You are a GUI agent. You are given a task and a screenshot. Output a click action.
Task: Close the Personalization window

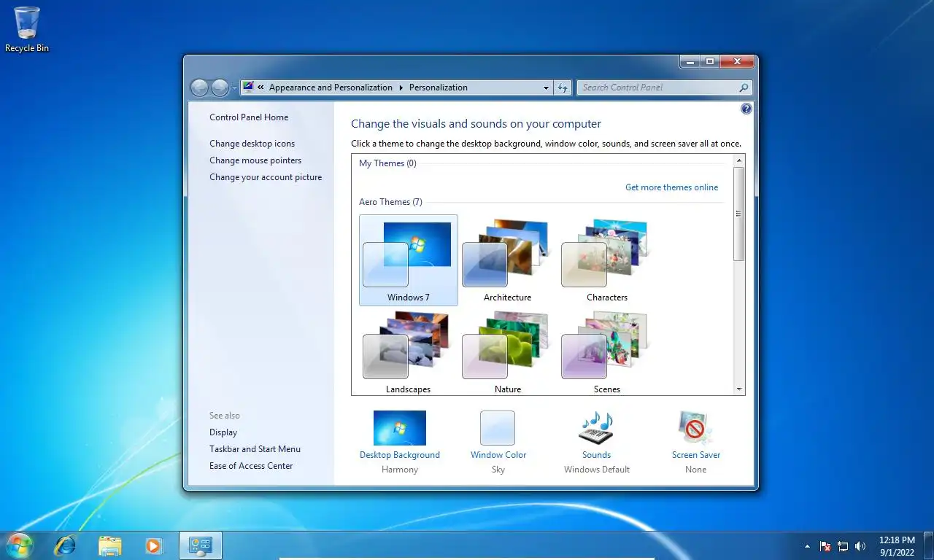click(x=737, y=62)
